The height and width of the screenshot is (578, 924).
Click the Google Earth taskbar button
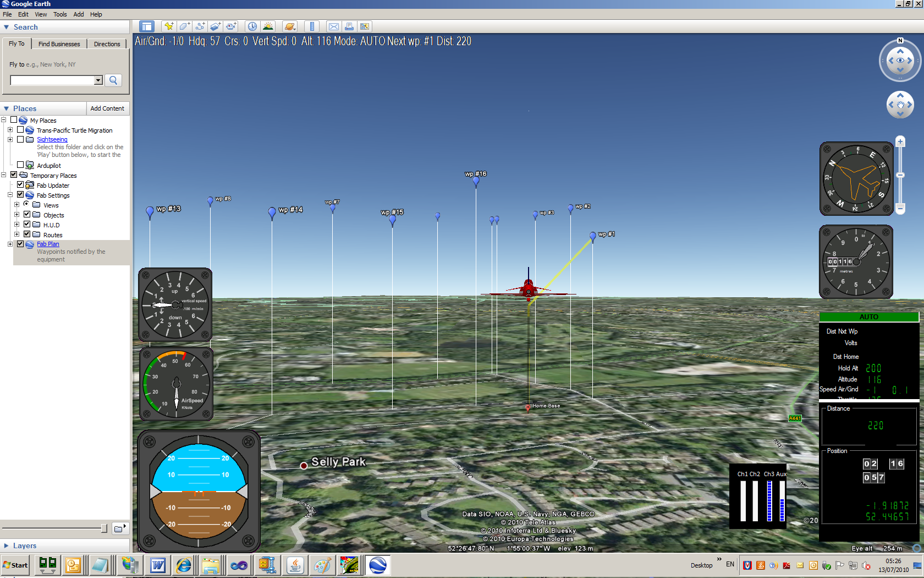click(x=378, y=565)
